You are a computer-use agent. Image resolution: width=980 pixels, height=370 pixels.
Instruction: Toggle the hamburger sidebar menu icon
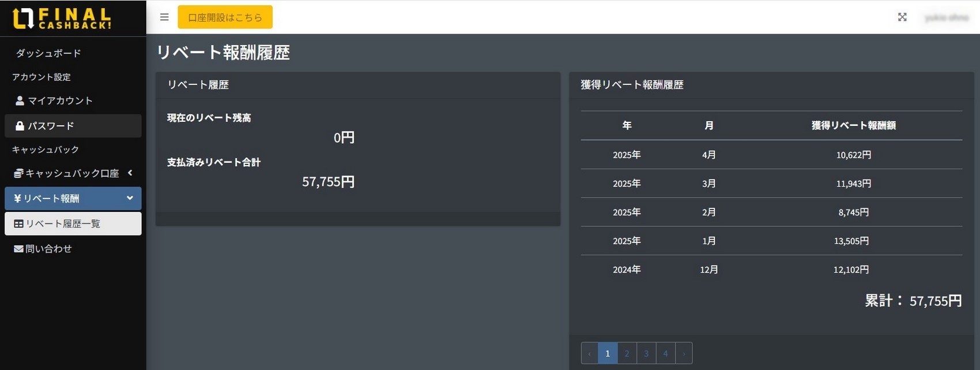click(164, 17)
